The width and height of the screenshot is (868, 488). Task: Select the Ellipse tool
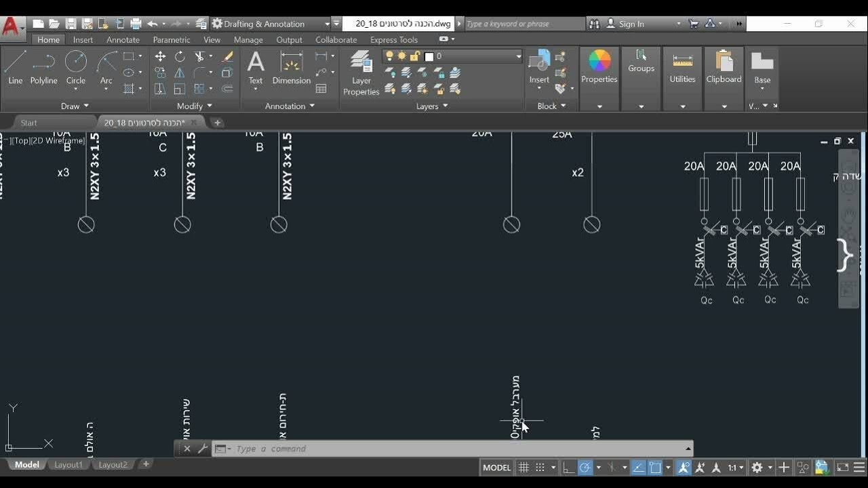129,73
